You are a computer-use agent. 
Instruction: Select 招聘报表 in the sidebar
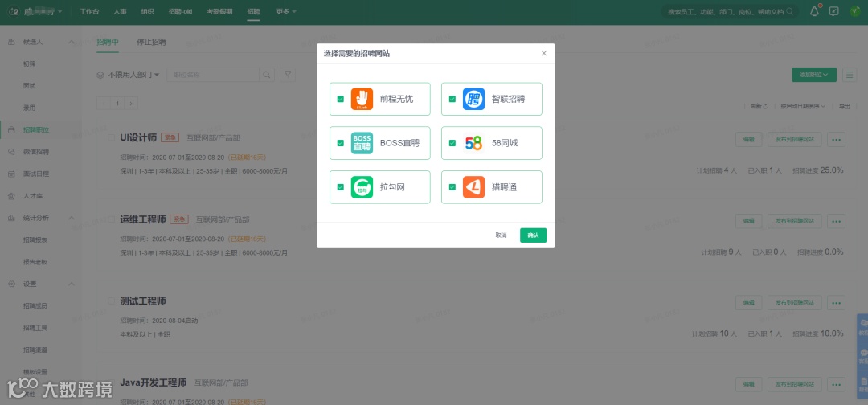(x=35, y=239)
